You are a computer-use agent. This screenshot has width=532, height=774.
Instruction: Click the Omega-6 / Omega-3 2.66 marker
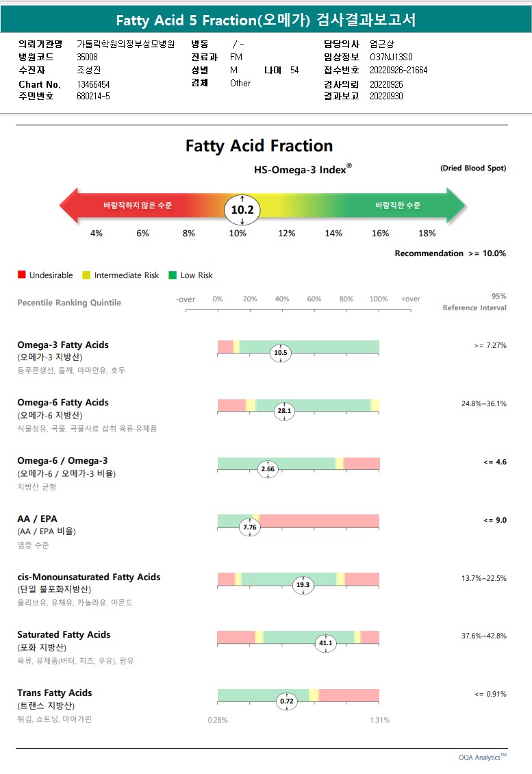268,469
